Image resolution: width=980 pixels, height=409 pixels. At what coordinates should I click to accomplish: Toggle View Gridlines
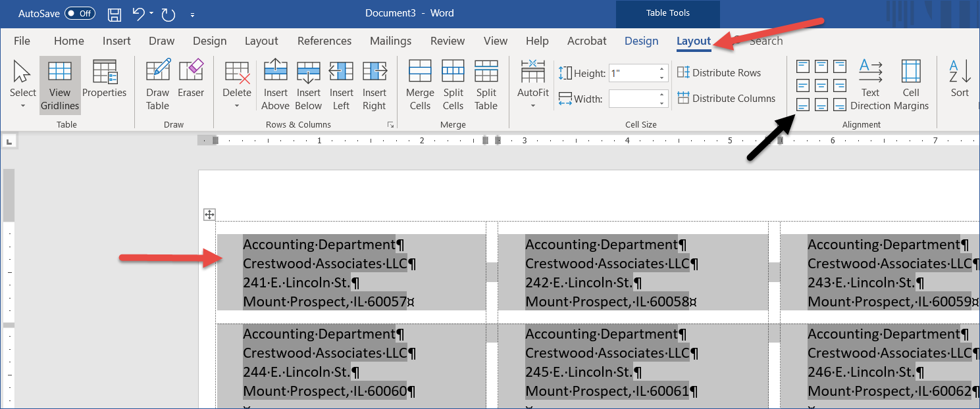[60, 85]
